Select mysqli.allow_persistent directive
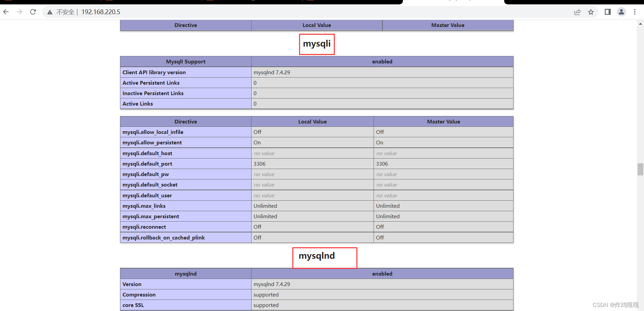The height and width of the screenshot is (311, 644). [x=152, y=142]
